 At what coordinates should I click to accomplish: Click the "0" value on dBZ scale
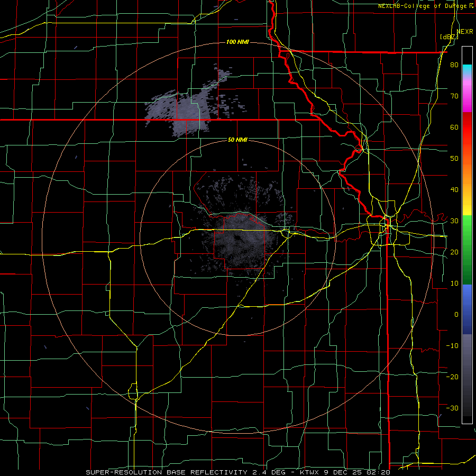[456, 315]
